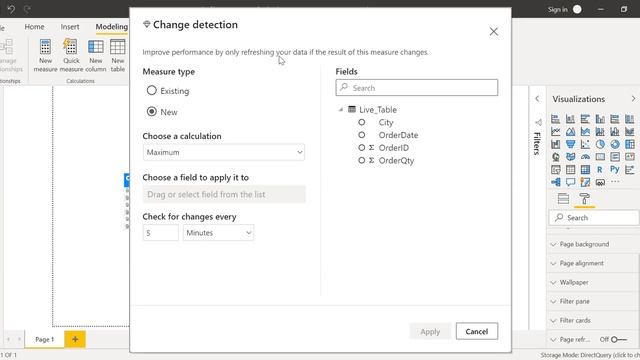
Task: Select the Clustered column chart visualization
Action: [x=600, y=119]
